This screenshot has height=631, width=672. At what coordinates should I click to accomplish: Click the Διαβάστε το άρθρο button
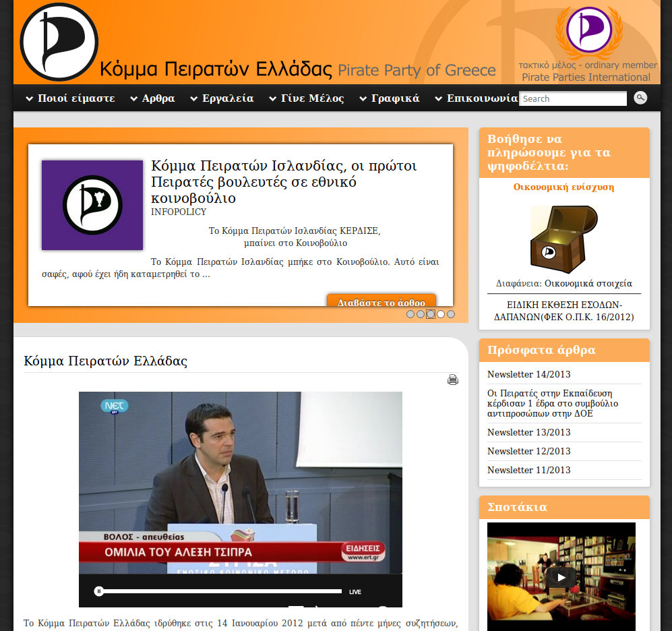tap(381, 301)
